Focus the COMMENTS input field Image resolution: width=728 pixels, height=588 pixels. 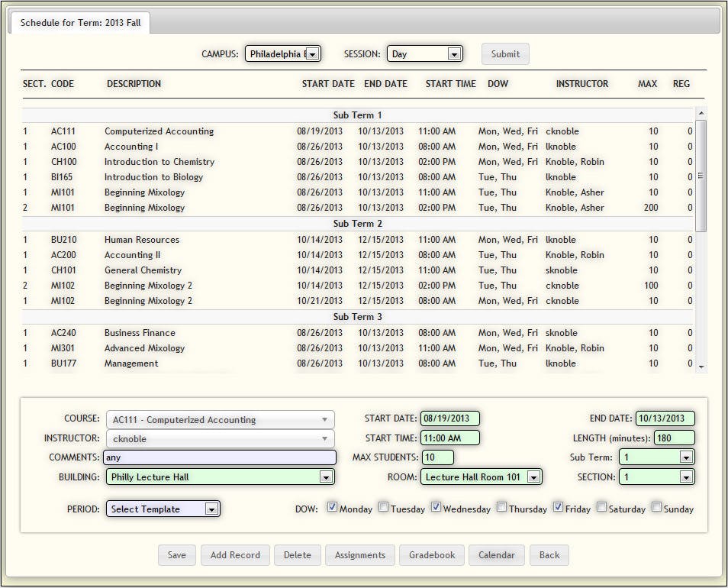click(x=220, y=457)
